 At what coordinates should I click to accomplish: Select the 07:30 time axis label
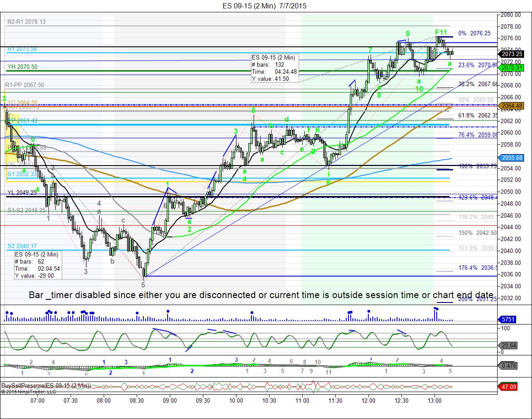coord(71,401)
